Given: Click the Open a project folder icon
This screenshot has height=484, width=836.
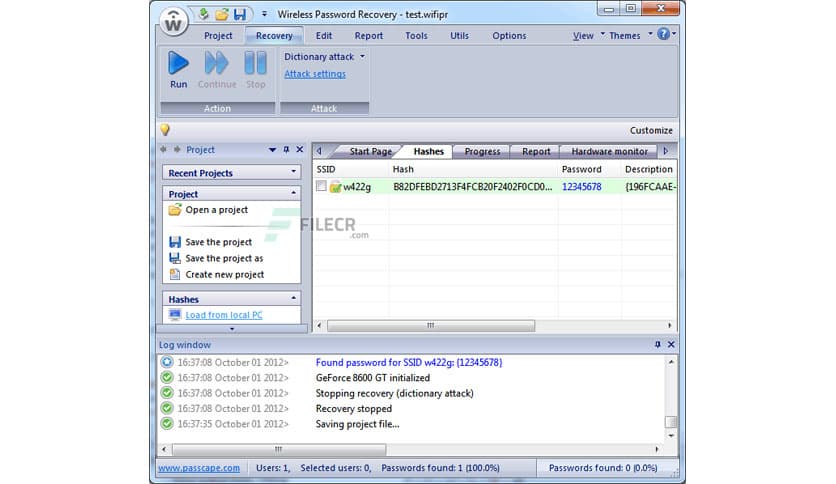Looking at the screenshot, I should tap(175, 209).
